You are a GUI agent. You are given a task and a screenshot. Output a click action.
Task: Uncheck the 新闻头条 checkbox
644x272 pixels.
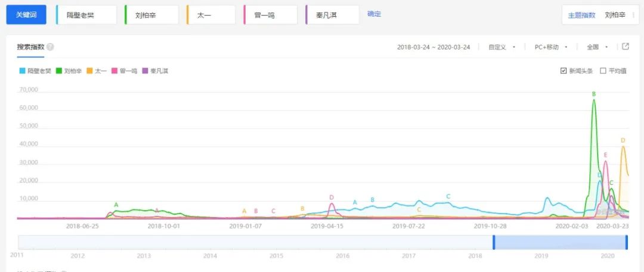(x=563, y=71)
